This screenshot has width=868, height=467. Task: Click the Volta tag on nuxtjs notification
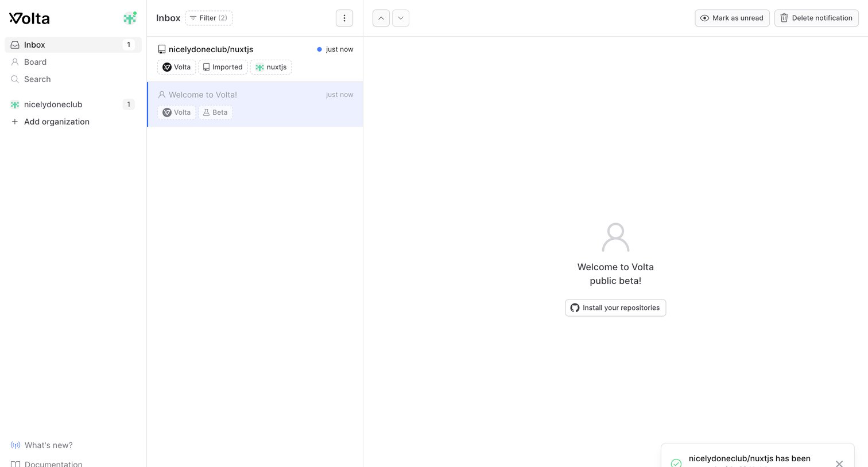tap(177, 67)
